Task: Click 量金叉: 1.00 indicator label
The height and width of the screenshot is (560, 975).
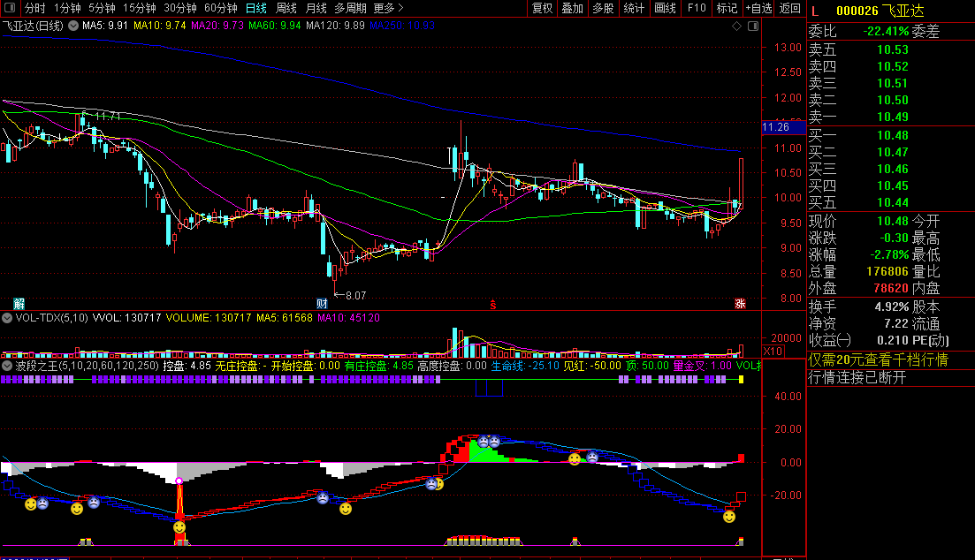Action: 703,366
